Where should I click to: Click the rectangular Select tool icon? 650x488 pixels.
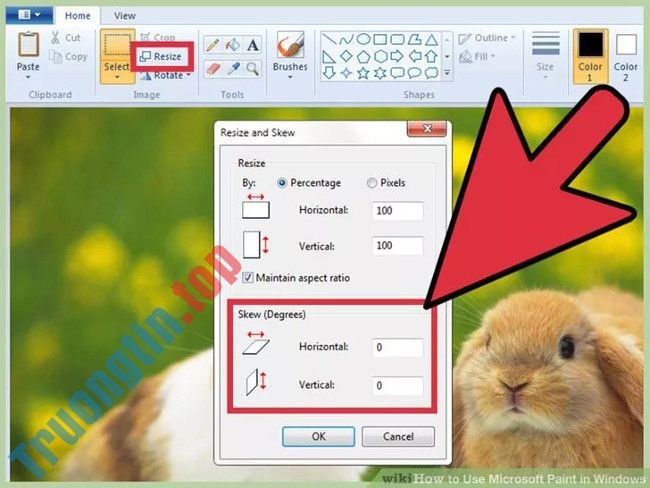click(117, 45)
